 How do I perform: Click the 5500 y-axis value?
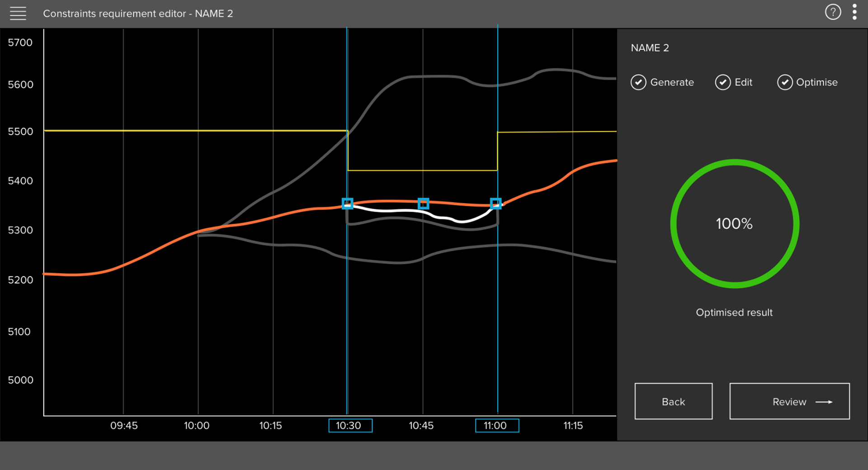click(x=20, y=132)
